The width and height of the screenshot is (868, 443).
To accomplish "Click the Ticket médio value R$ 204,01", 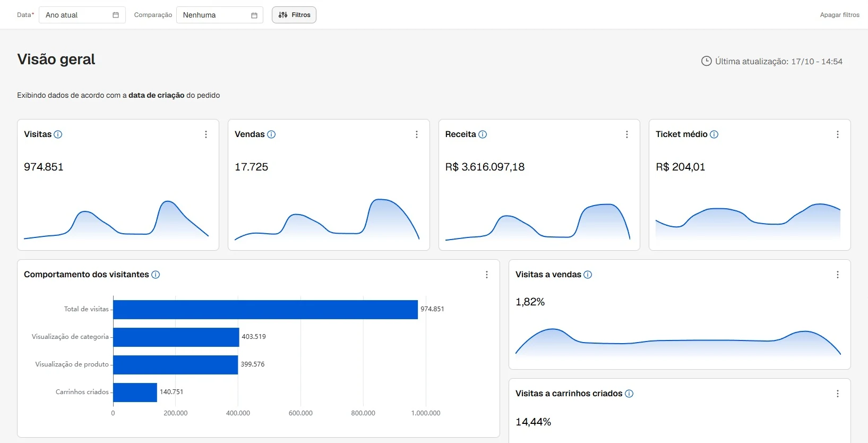I will [681, 167].
